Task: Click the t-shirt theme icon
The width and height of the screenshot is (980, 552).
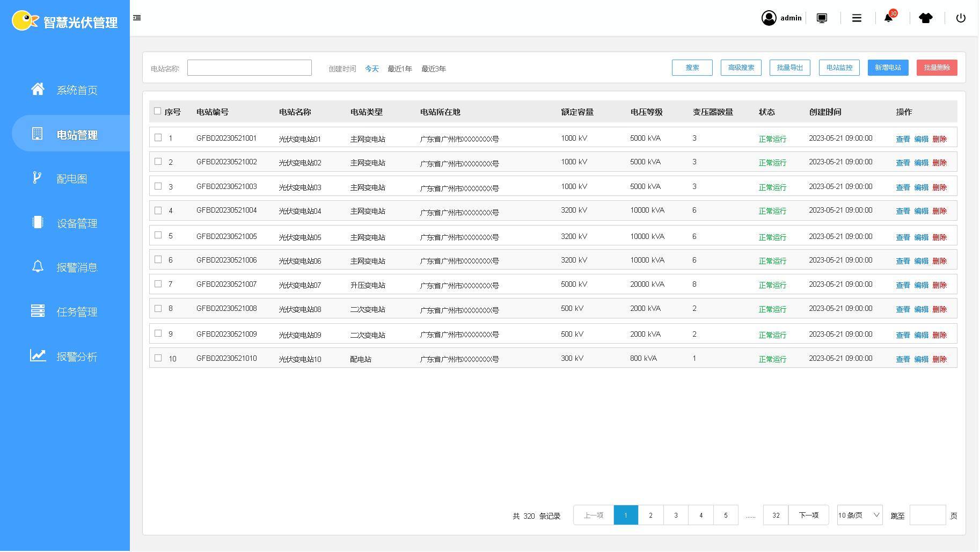Action: tap(925, 18)
